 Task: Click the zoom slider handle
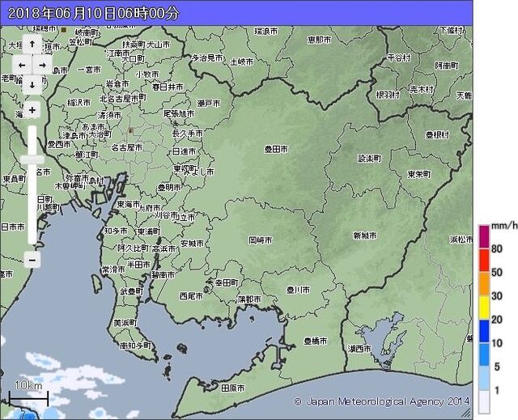(32, 159)
